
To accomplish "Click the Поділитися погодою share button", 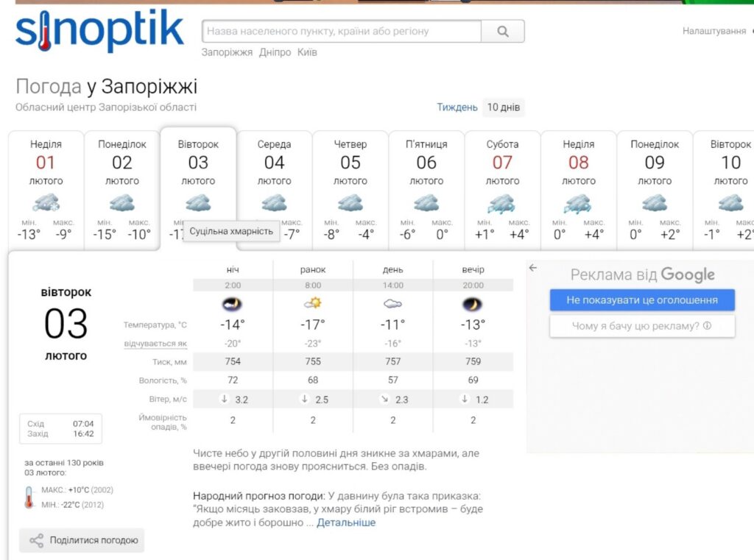I will click(82, 540).
